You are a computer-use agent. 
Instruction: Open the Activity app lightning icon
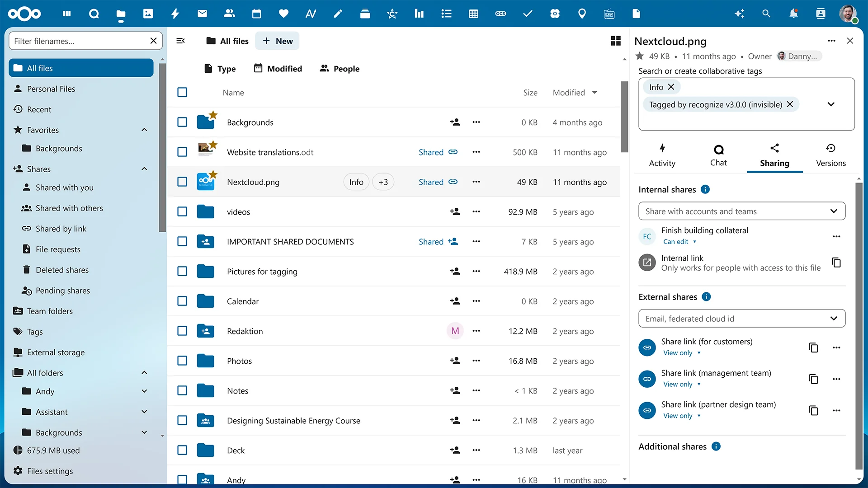175,14
